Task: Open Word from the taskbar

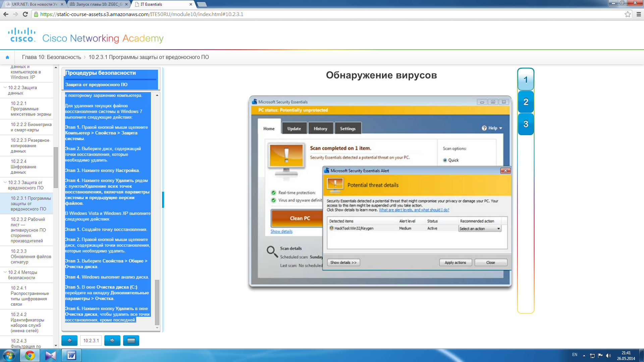Action: point(71,355)
